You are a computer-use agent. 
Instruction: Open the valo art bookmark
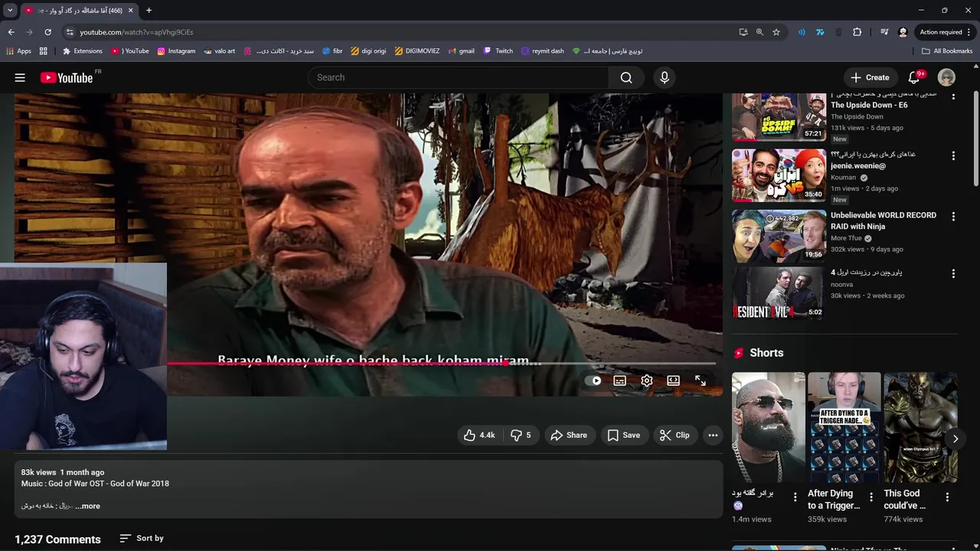(x=220, y=51)
